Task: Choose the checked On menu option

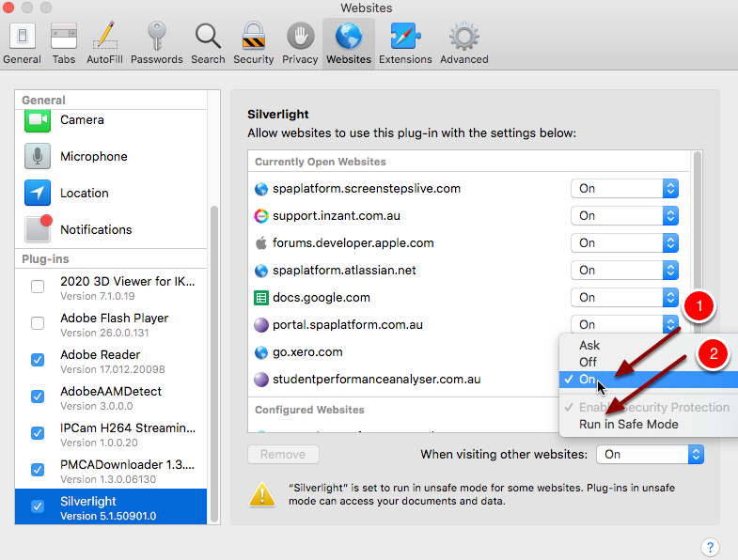Action: pyautogui.click(x=649, y=380)
